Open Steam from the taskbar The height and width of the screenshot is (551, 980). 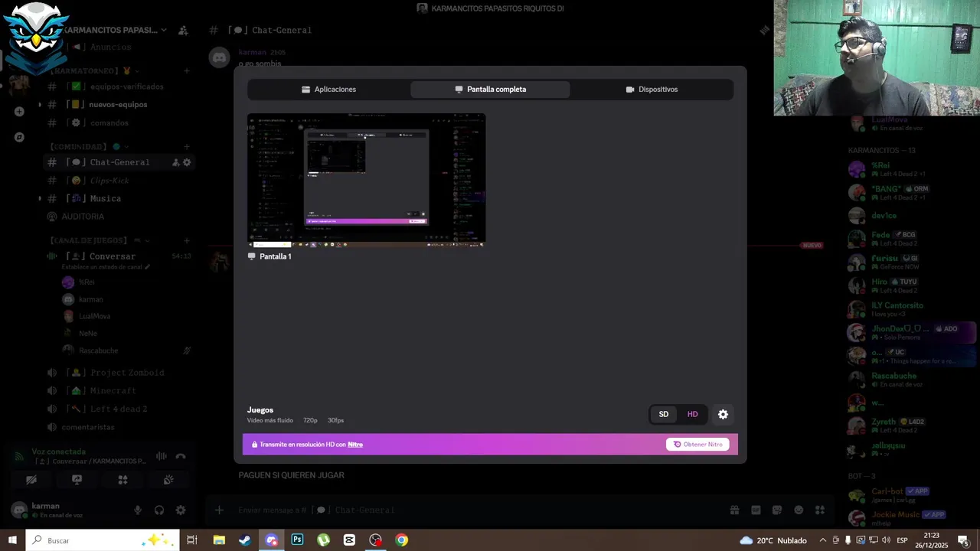pyautogui.click(x=244, y=540)
